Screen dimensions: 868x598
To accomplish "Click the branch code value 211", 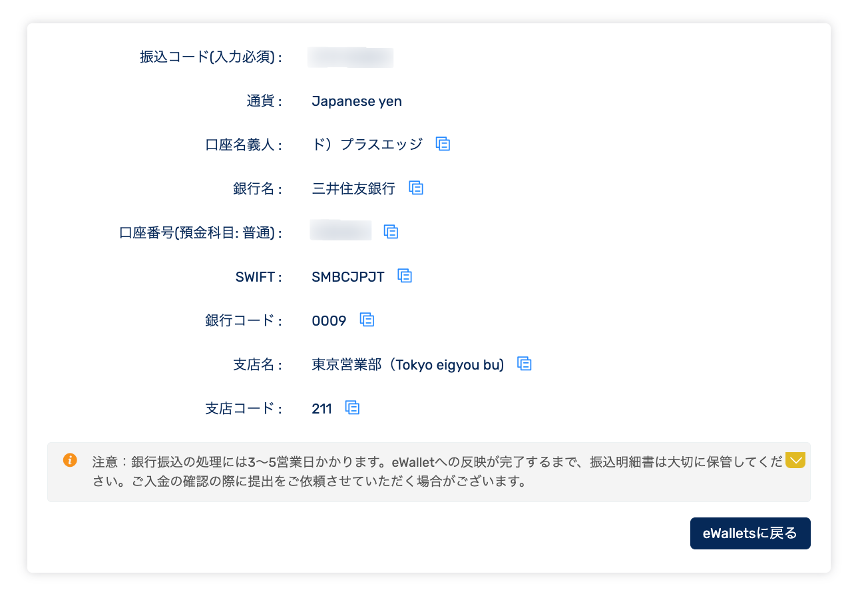I will pos(322,408).
